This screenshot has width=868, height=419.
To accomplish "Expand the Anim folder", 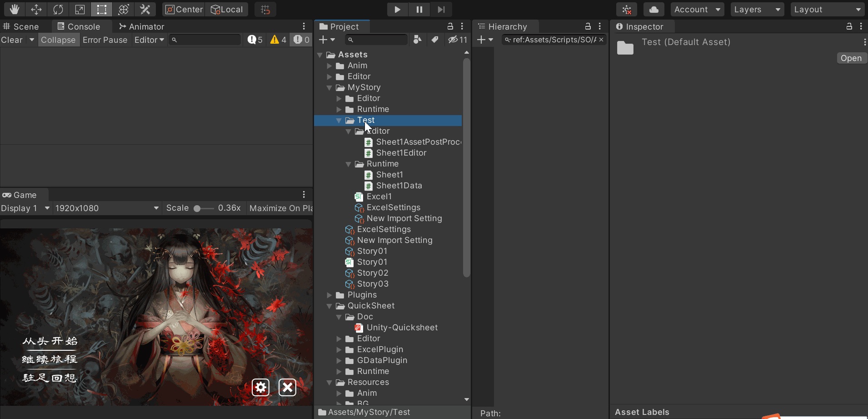I will (329, 66).
